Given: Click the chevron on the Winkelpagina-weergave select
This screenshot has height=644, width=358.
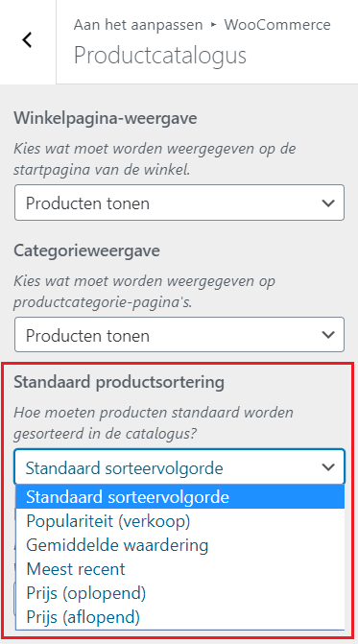Looking at the screenshot, I should tap(328, 203).
